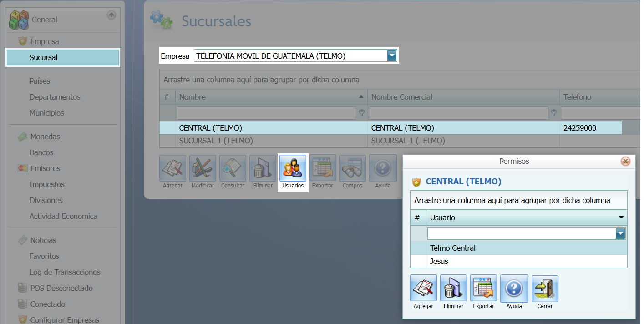Viewport: 644px width, 324px height.
Task: Open the Empresa dropdown
Action: (391, 56)
